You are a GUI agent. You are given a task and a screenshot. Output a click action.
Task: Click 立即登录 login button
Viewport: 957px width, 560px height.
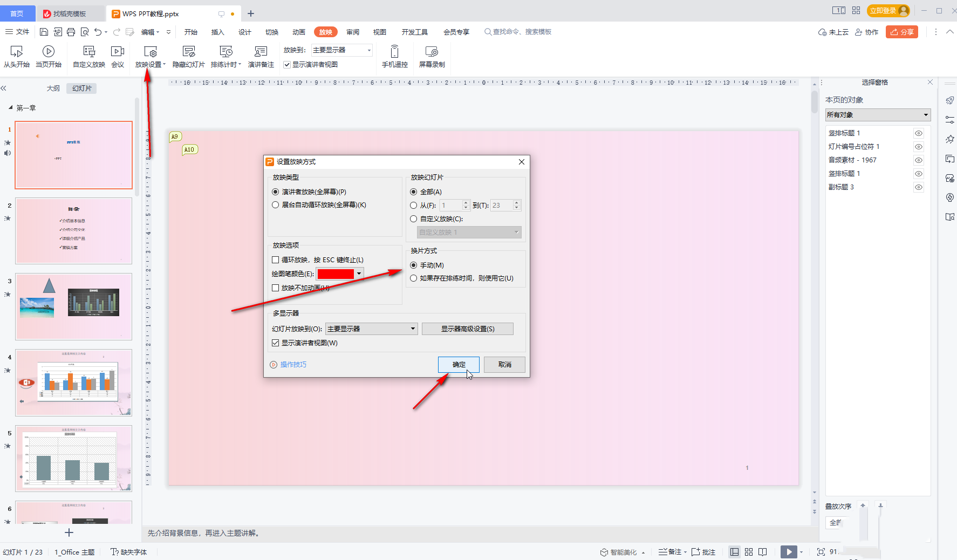[x=888, y=10]
